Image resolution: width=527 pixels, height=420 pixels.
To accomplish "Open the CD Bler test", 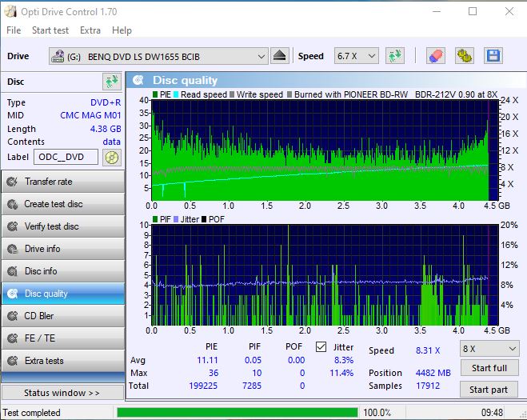I will (x=62, y=316).
